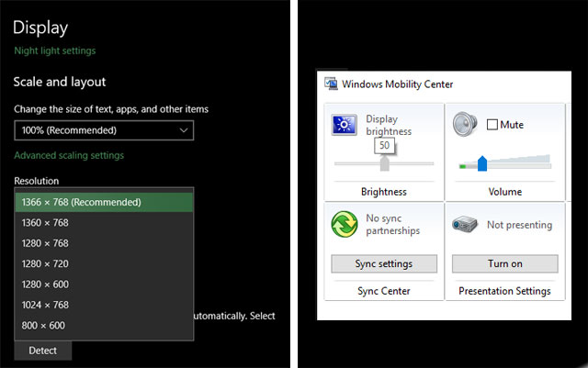This screenshot has height=368, width=588.
Task: Click the green Sync Center icon
Action: click(x=345, y=225)
